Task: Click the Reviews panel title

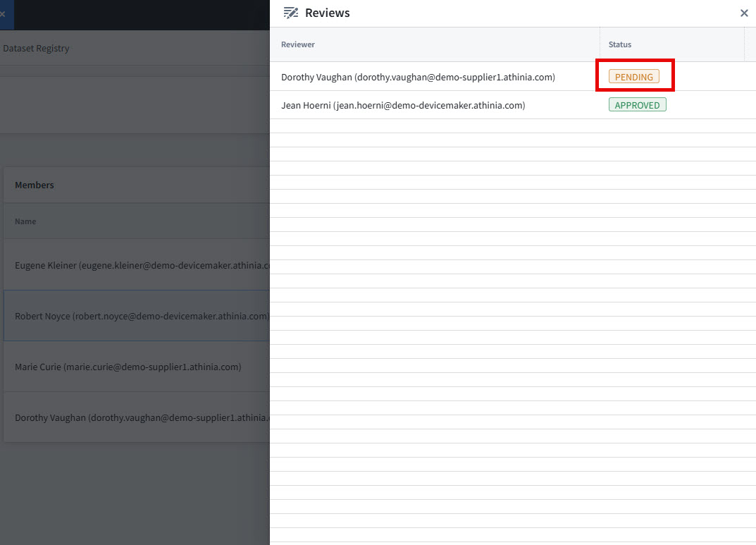Action: click(x=328, y=13)
